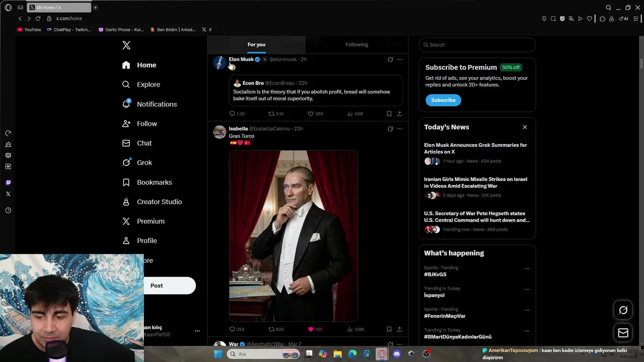644x362 pixels.
Task: Switch to the Following tab
Action: [357, 44]
